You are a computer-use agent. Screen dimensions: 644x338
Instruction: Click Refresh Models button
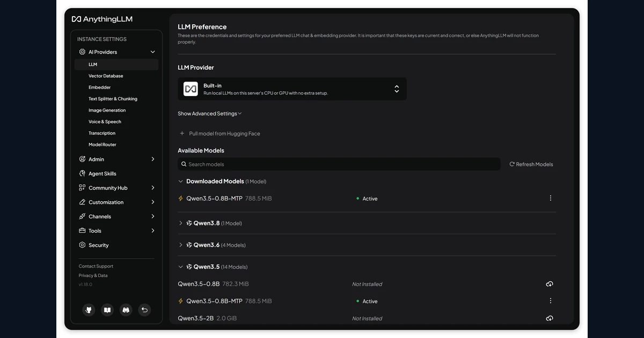531,164
